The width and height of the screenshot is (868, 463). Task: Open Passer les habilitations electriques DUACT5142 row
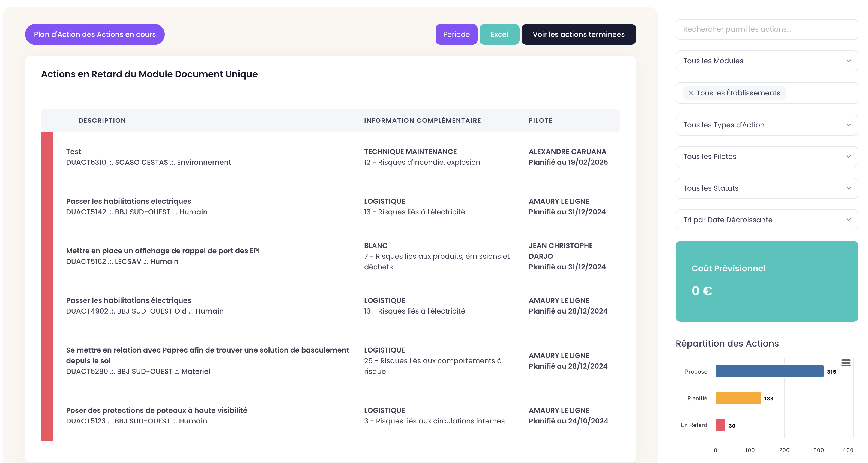tap(331, 206)
